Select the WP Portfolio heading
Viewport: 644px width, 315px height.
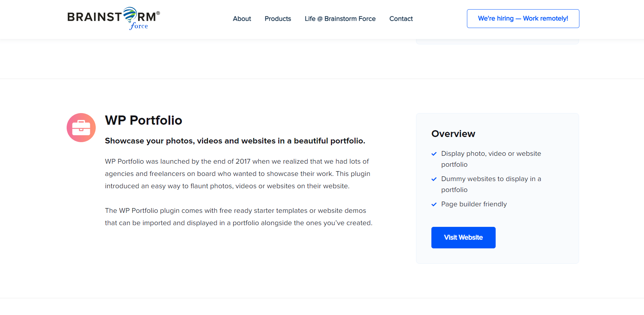coord(144,120)
